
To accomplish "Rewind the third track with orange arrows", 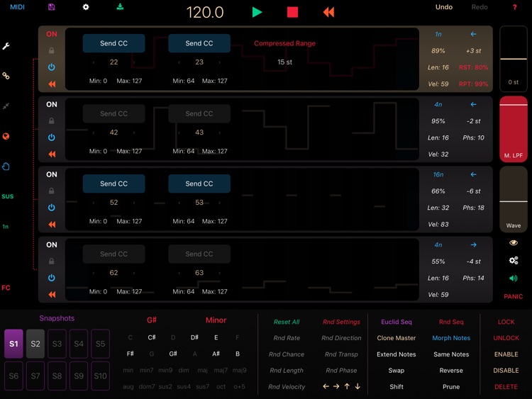I will point(52,225).
